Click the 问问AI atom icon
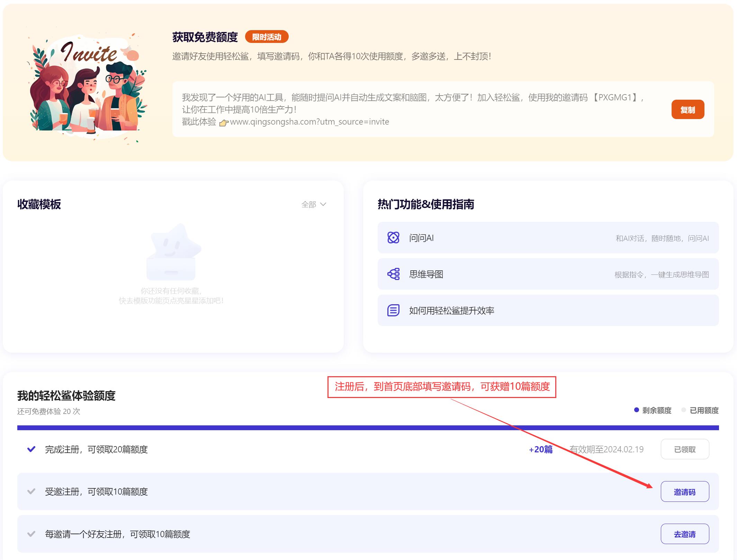This screenshot has height=560, width=737. 393,238
